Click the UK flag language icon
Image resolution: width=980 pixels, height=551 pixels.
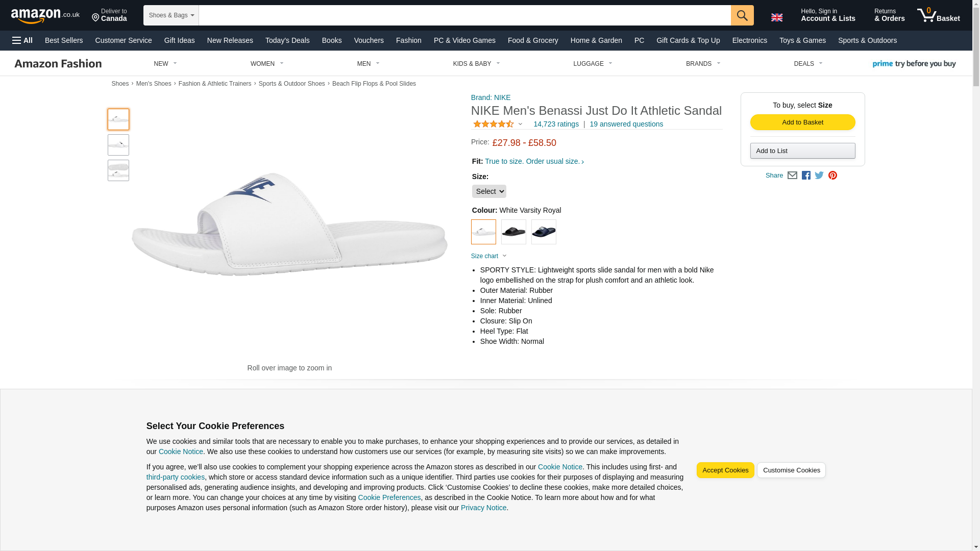[x=776, y=17]
